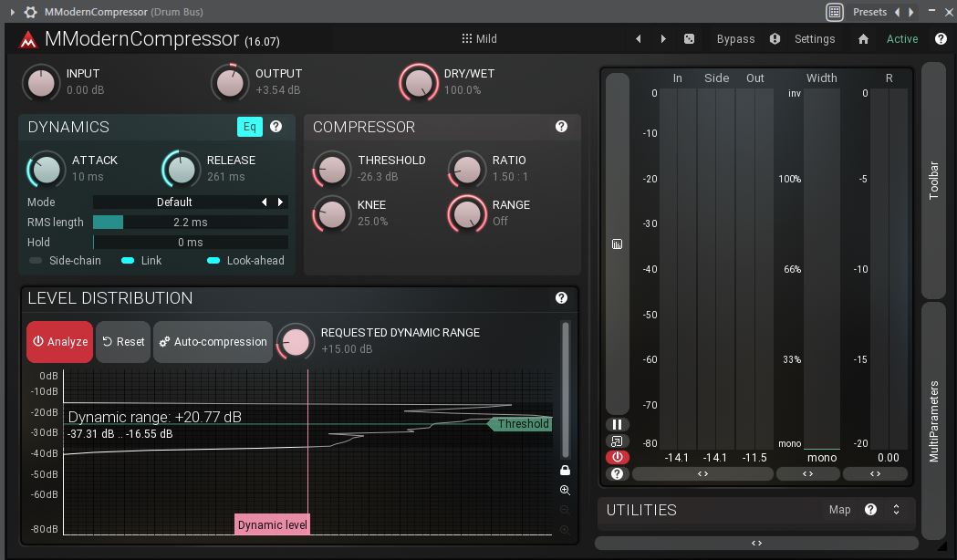The image size is (957, 560).
Task: Click the OUTPUT gain knob
Action: click(x=230, y=82)
